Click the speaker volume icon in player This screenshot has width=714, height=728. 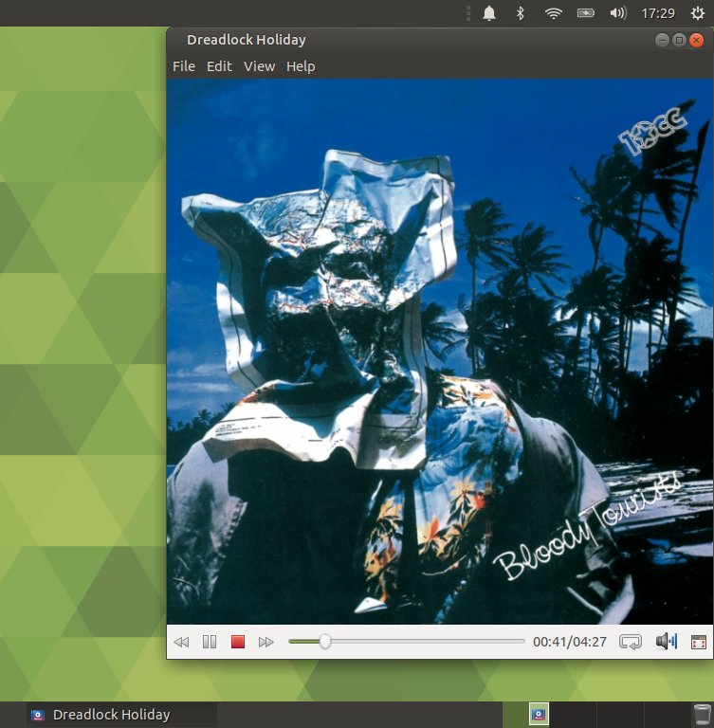pyautogui.click(x=667, y=642)
